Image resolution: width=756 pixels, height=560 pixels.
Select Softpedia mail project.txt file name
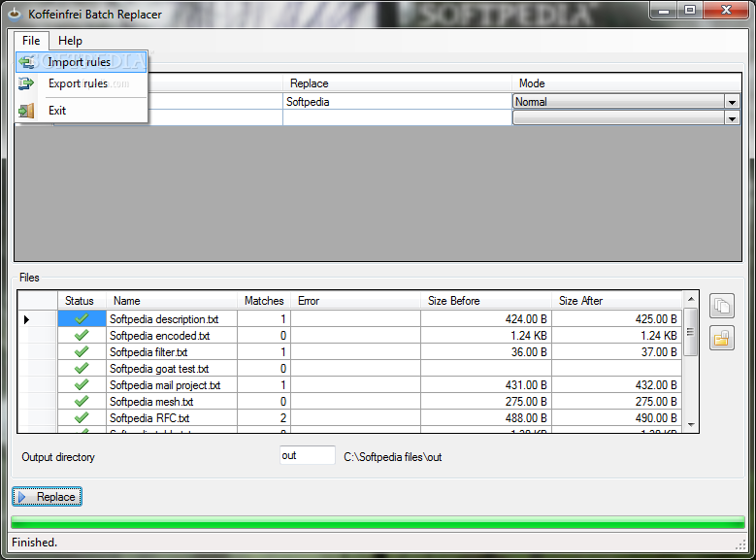[x=165, y=385]
